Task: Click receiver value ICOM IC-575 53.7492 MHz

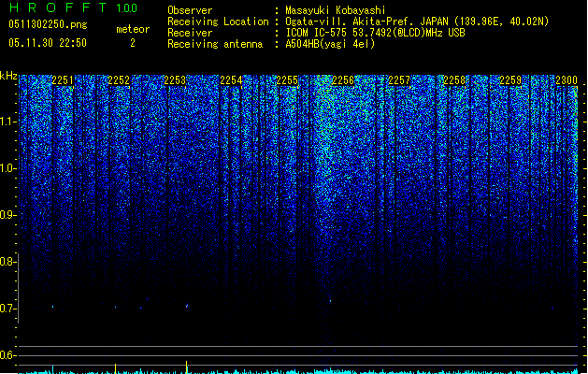Action: [375, 33]
